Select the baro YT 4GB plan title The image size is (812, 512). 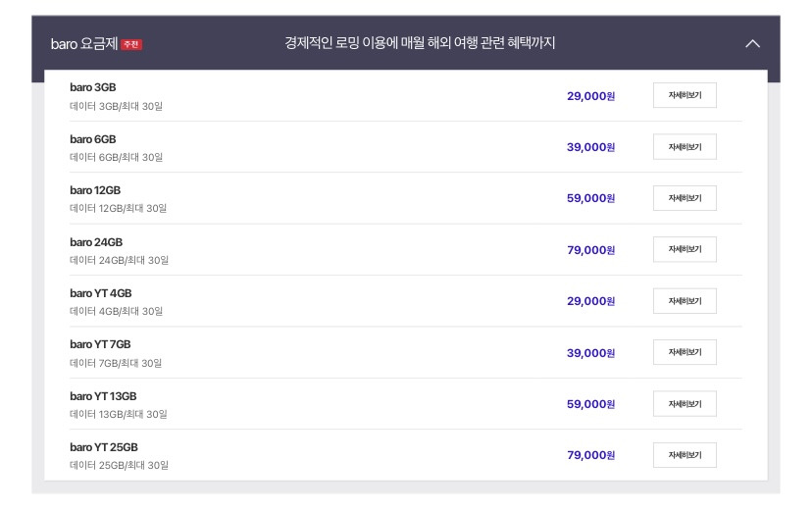[100, 293]
